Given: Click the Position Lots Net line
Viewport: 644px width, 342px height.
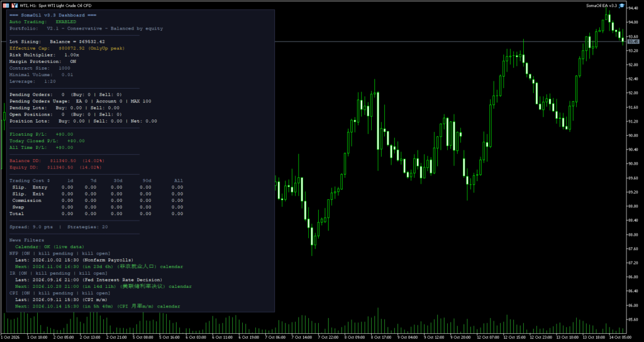Looking at the screenshot, I should (84, 121).
